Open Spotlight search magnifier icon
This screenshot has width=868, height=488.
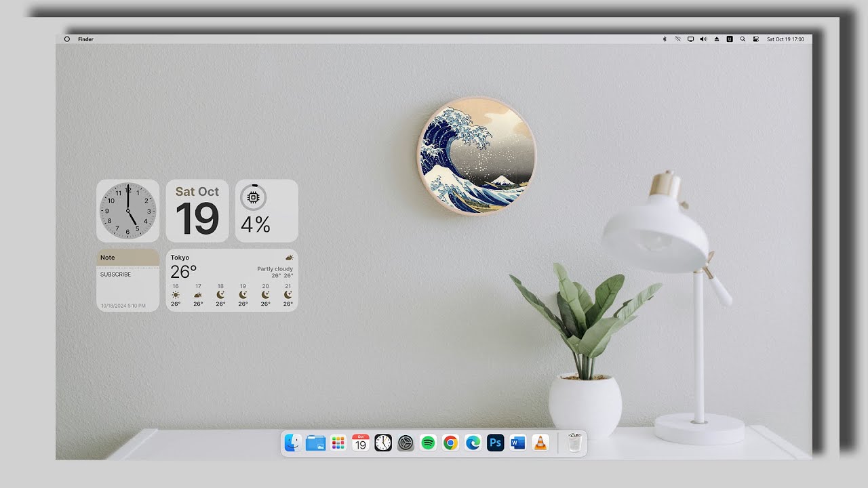[743, 39]
